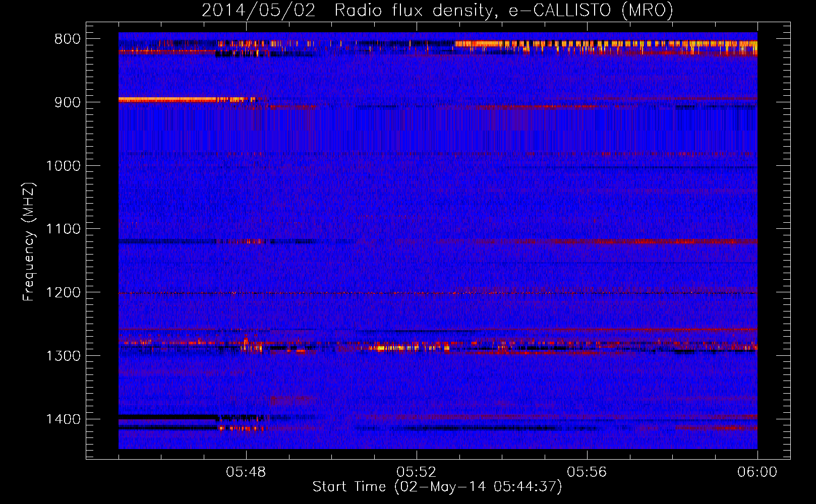Viewport: 816px width, 504px height.
Task: Click the 1300 frequency tick label
Action: click(x=63, y=356)
